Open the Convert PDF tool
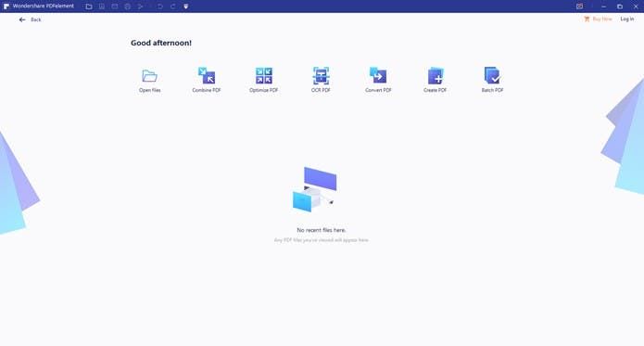 coord(378,80)
